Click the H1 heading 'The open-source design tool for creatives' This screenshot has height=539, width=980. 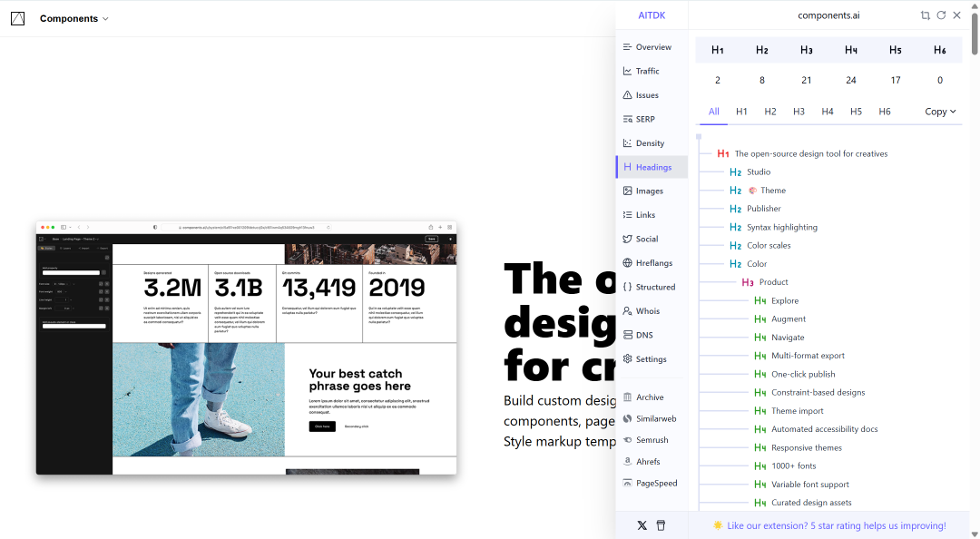tap(810, 154)
